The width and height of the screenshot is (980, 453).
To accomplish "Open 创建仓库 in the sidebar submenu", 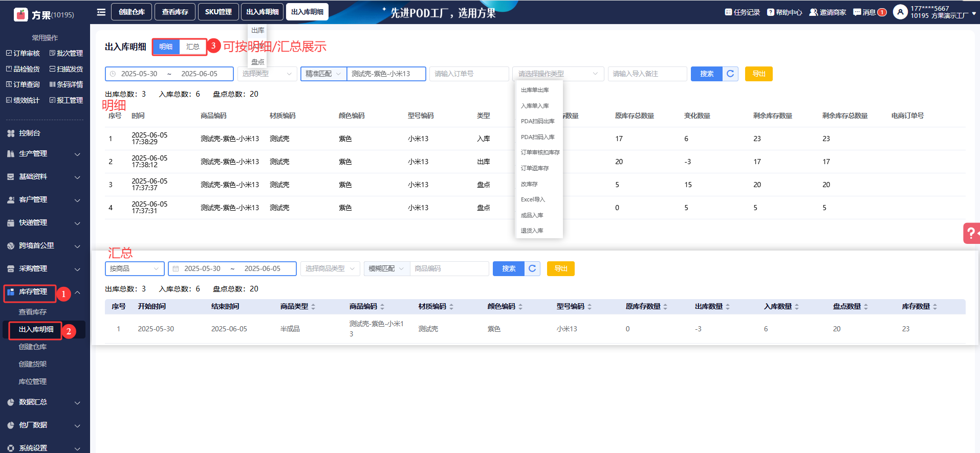I will (x=33, y=347).
